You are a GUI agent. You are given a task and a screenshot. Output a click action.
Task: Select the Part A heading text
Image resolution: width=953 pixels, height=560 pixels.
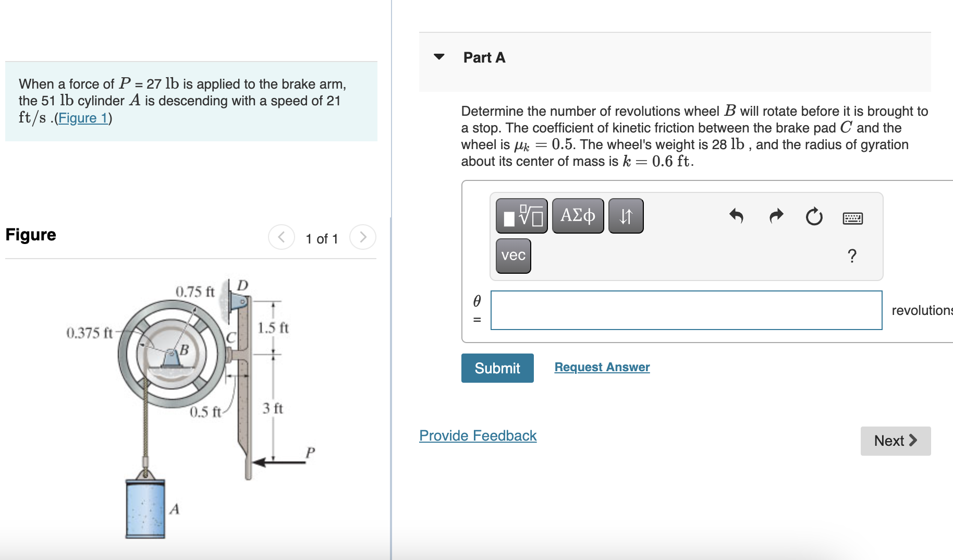coord(483,58)
